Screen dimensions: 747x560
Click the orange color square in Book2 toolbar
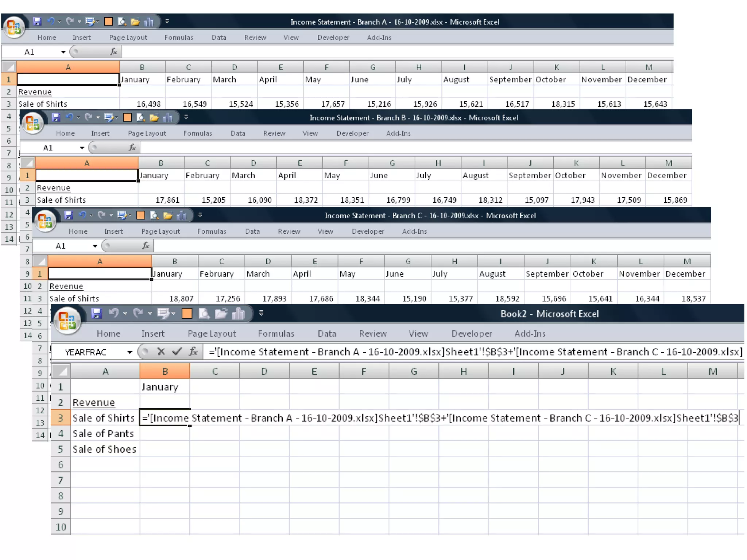[x=187, y=314]
